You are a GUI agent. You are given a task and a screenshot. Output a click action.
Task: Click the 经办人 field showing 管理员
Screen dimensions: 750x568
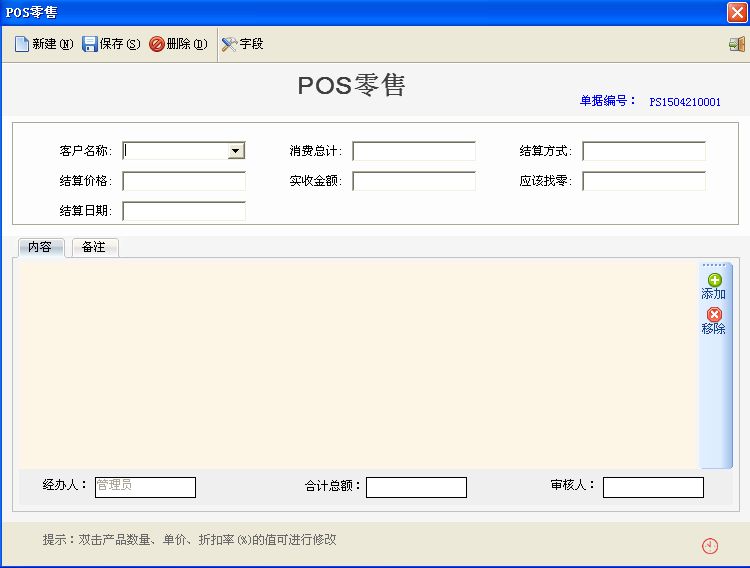(145, 487)
